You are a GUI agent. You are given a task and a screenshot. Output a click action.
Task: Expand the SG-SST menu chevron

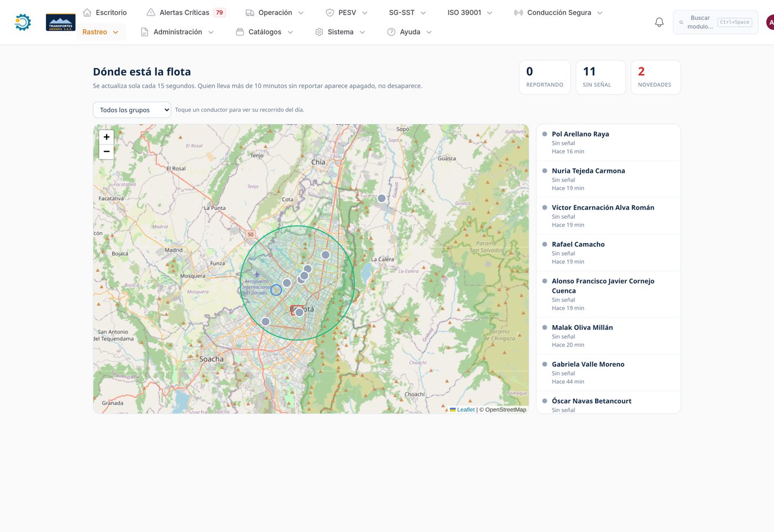pyautogui.click(x=423, y=13)
